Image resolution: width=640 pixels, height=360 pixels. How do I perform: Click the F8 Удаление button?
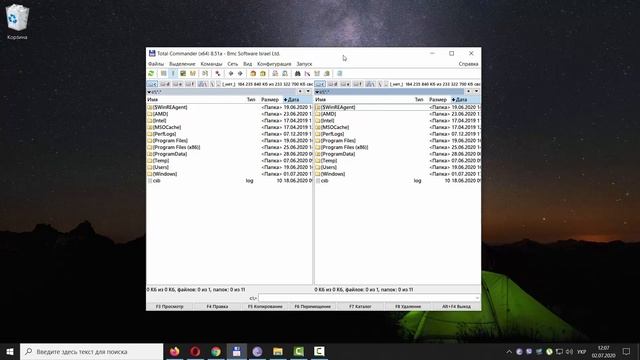[408, 307]
